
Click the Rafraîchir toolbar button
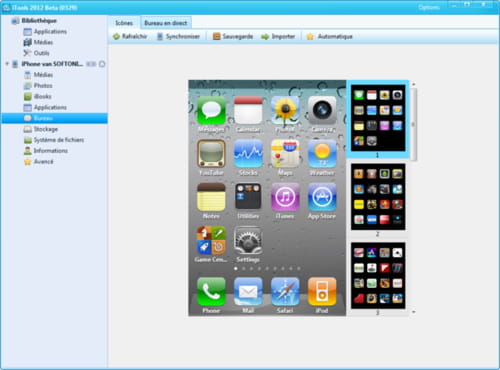point(130,36)
